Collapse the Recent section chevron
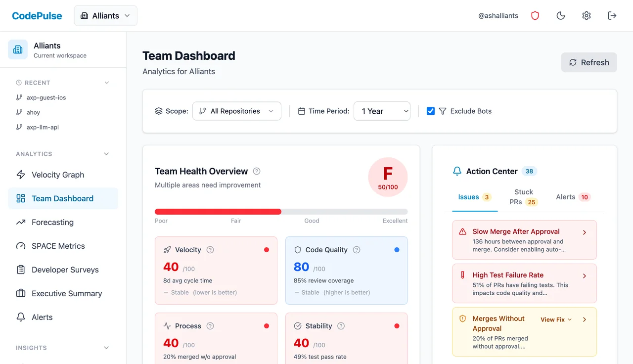 (107, 83)
